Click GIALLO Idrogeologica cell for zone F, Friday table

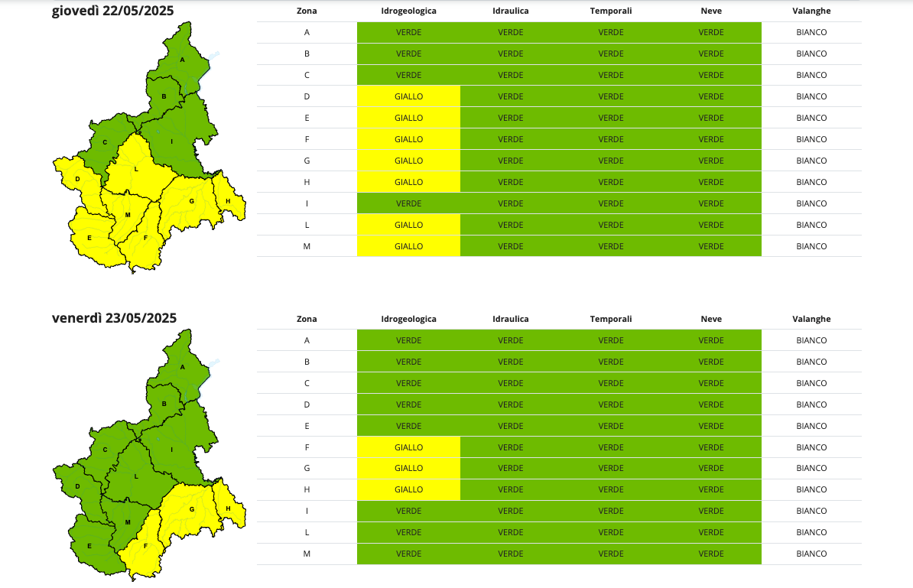coord(408,447)
